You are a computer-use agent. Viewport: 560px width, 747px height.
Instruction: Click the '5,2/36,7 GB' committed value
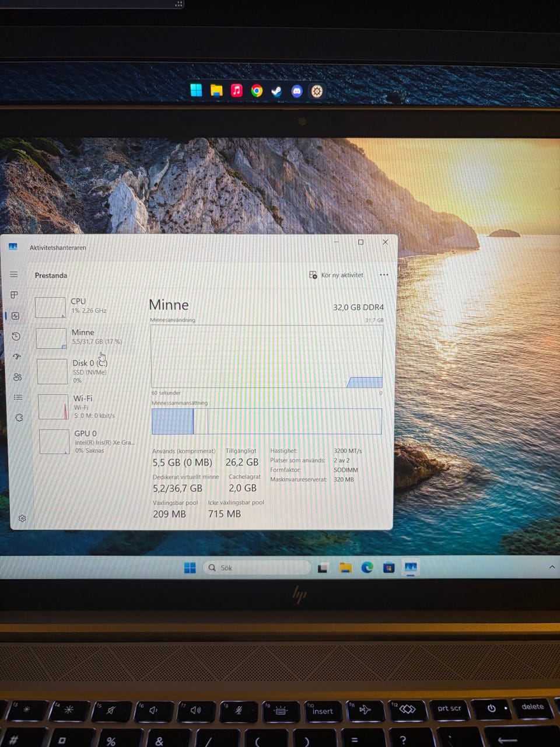177,488
